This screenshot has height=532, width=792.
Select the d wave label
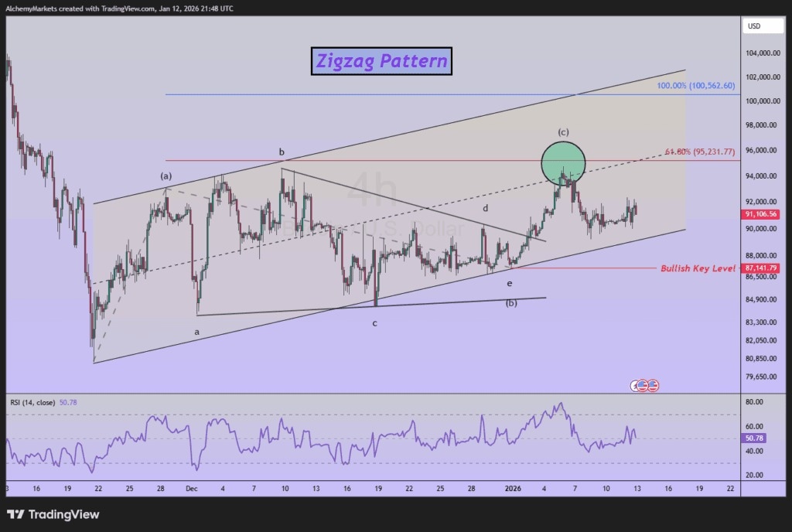tap(486, 208)
